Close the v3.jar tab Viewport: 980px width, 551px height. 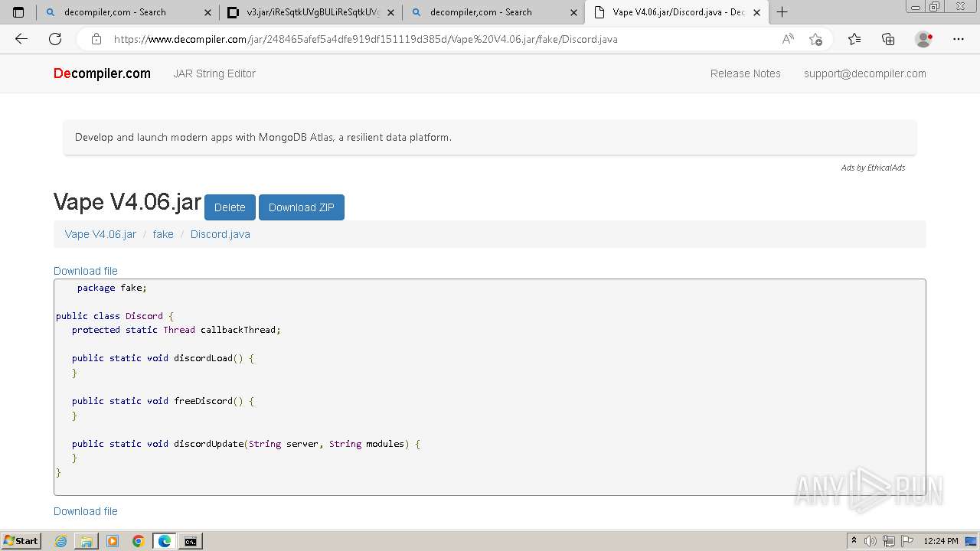390,12
